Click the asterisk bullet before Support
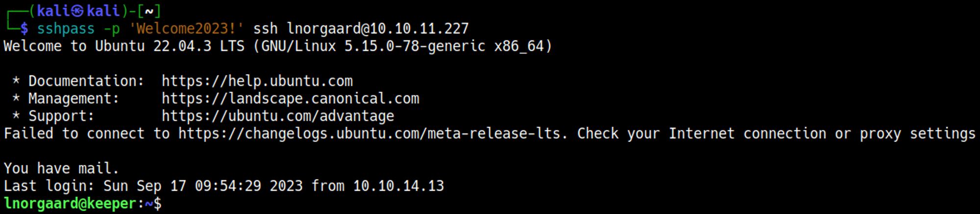The height and width of the screenshot is (214, 980). tap(16, 116)
